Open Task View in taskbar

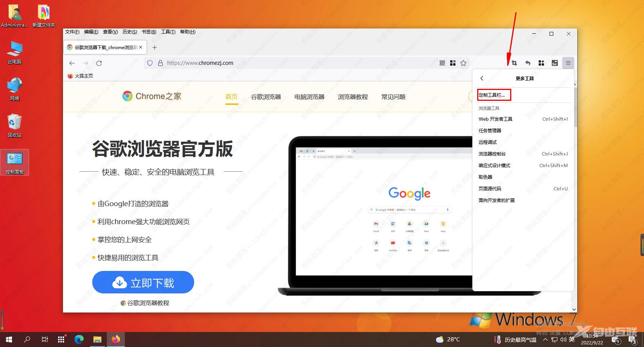(45, 340)
